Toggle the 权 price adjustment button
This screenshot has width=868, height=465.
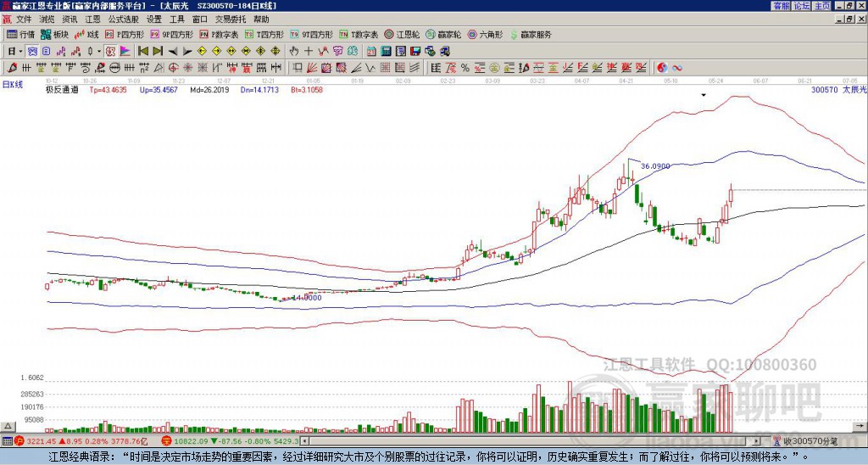click(110, 51)
